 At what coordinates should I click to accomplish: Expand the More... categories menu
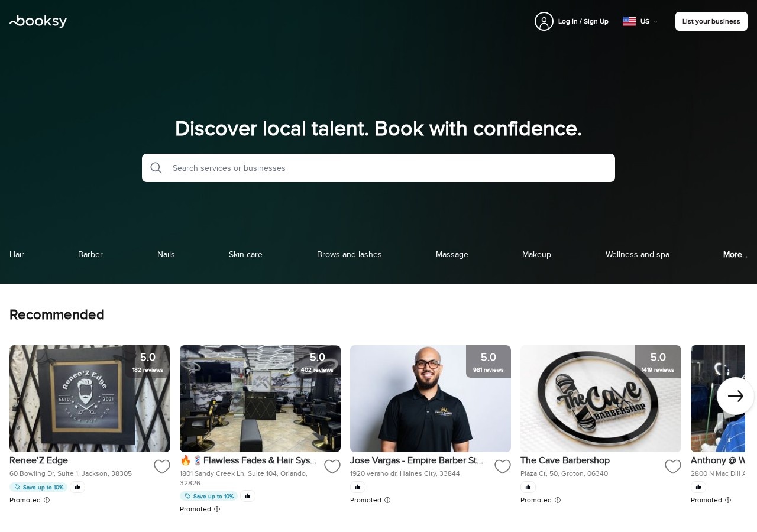[735, 254]
